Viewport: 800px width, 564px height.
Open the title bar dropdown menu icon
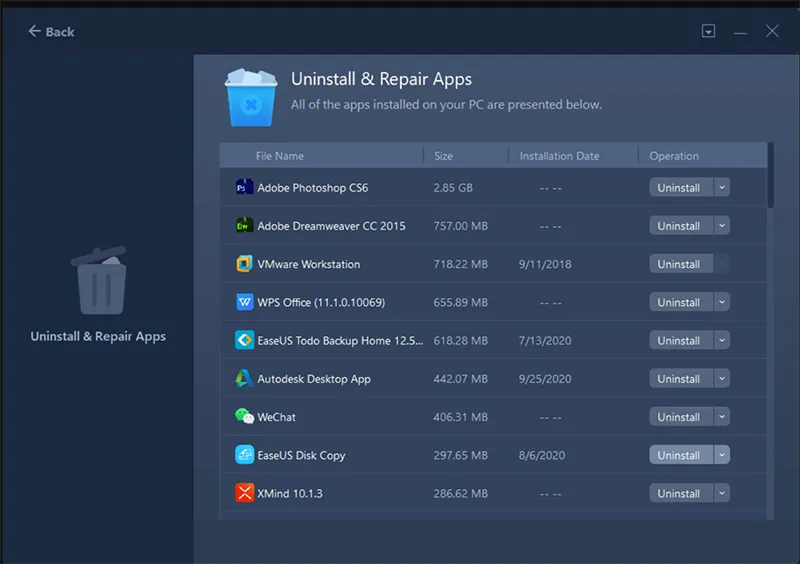point(708,31)
